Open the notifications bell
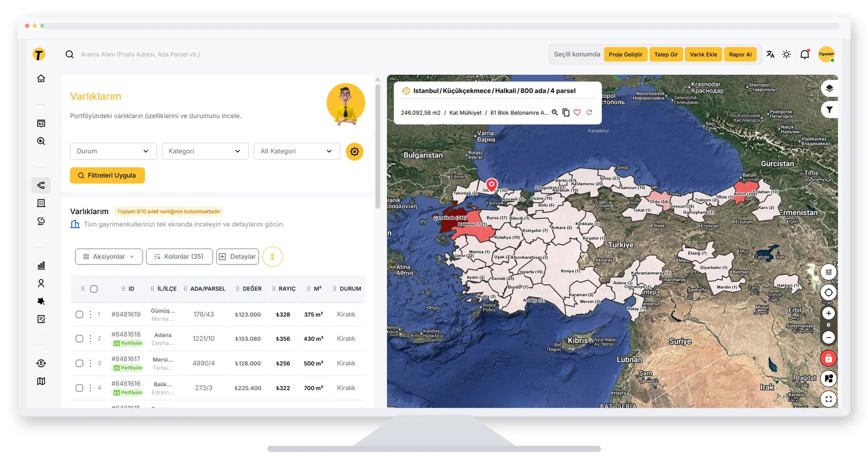 804,54
